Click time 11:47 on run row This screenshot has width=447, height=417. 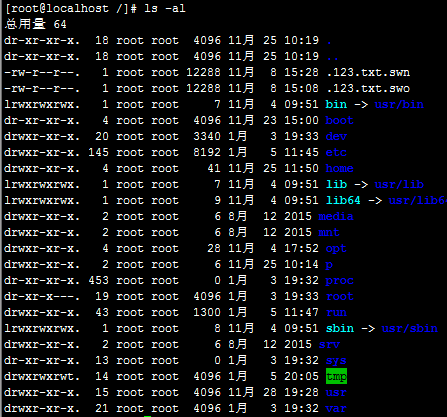[x=301, y=312]
